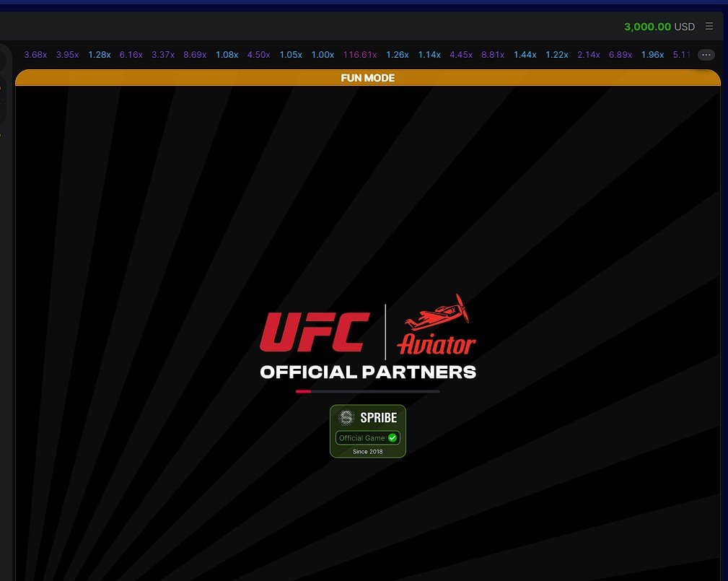Expand round history with the three-dots button
Image resolution: width=728 pixels, height=581 pixels.
point(706,55)
